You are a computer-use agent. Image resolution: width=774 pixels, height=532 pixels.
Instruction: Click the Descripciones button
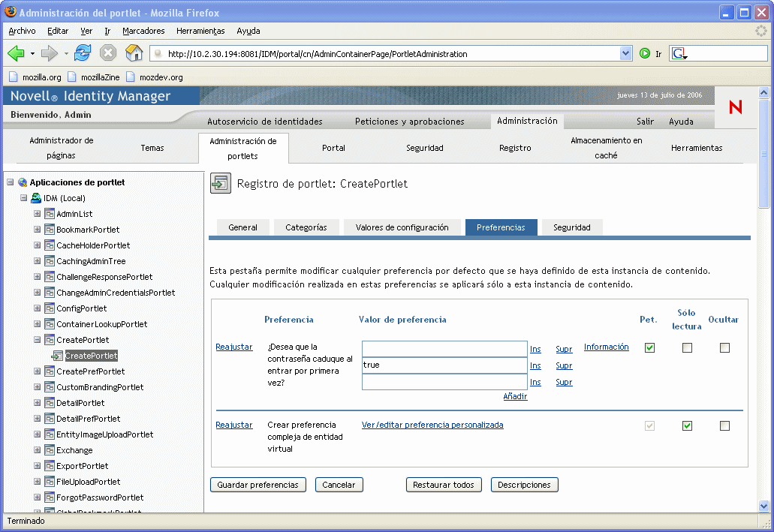(524, 485)
